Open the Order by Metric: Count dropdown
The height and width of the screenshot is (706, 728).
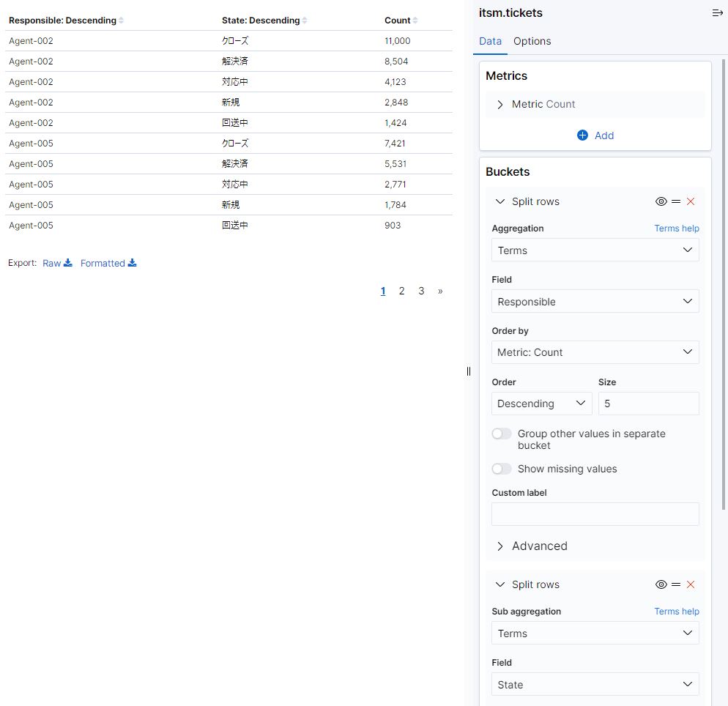click(595, 352)
